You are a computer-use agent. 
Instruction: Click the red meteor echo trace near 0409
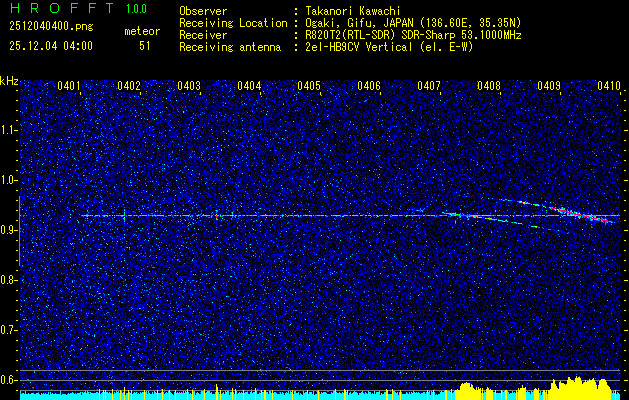click(x=581, y=214)
